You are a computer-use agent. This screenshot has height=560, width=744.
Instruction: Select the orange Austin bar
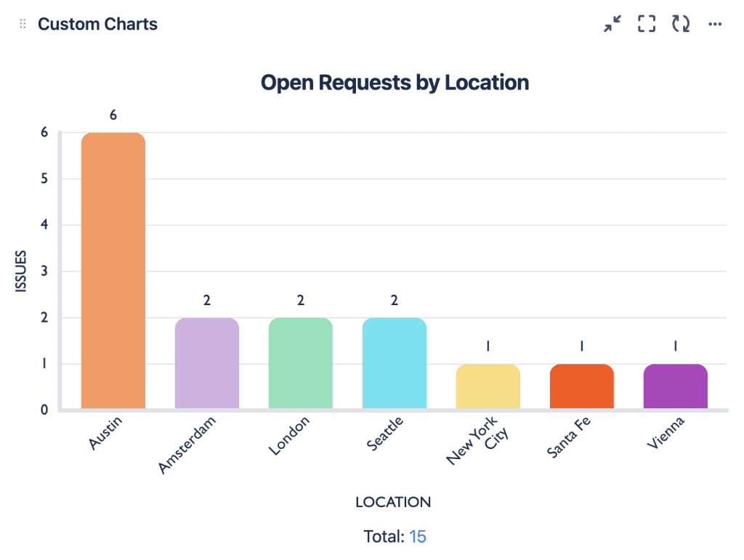(x=113, y=271)
